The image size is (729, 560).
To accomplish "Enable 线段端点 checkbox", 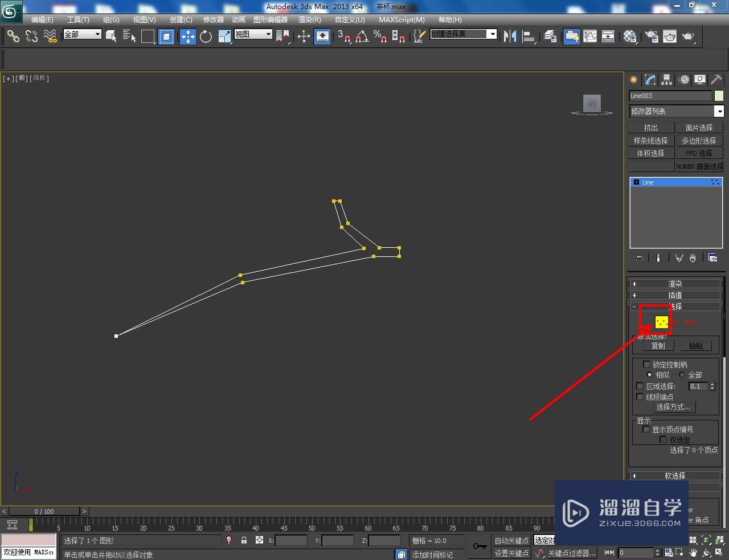I will (x=640, y=397).
